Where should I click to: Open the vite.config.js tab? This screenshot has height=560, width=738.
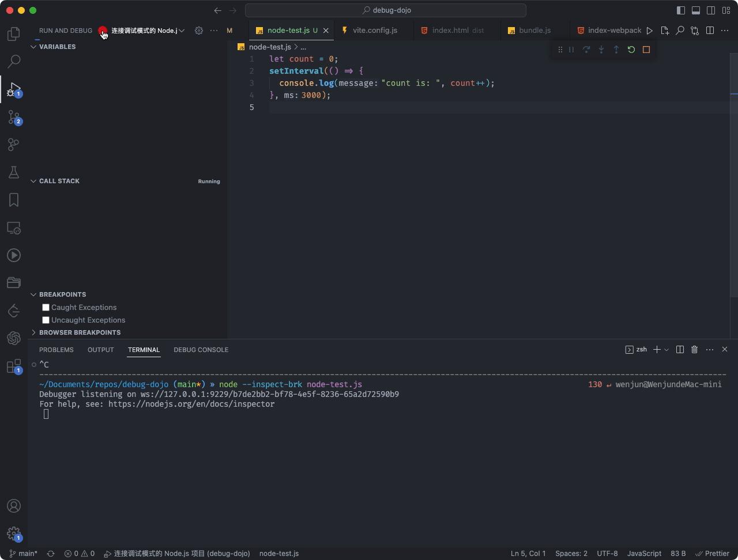374,31
